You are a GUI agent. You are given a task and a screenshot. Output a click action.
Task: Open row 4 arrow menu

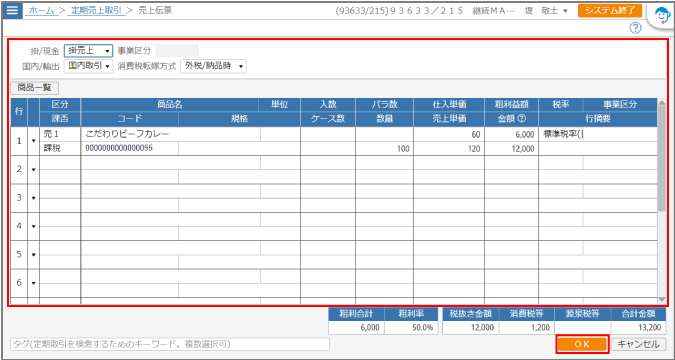(x=34, y=226)
